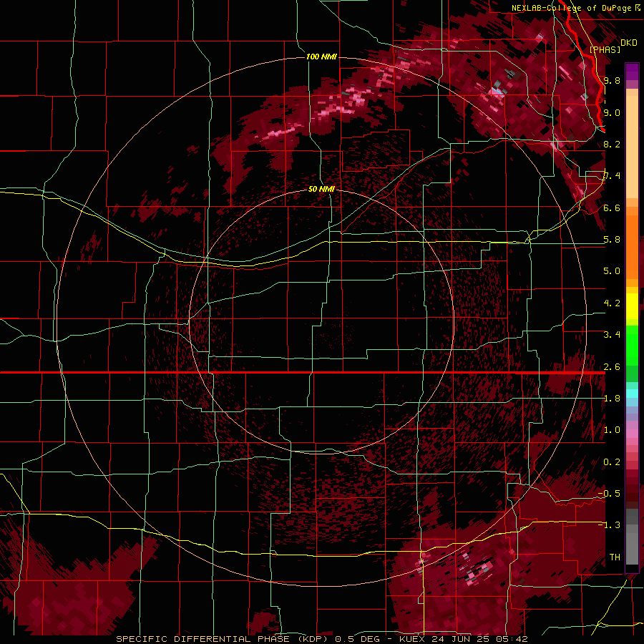Click the 5.8 value on the color scale
The width and height of the screenshot is (644, 644).
pos(612,240)
